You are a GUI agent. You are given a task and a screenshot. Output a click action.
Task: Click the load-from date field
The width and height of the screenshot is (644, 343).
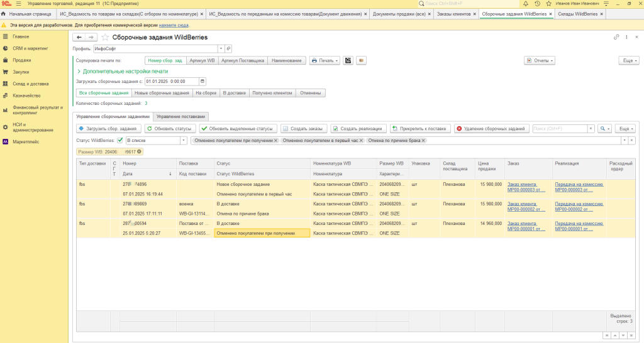point(172,81)
